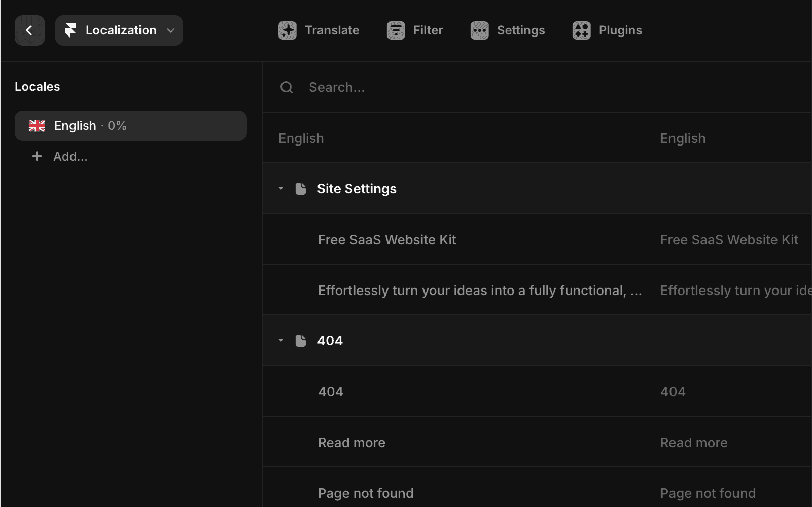812x507 pixels.
Task: Open the Localization dropdown menu
Action: [x=119, y=30]
